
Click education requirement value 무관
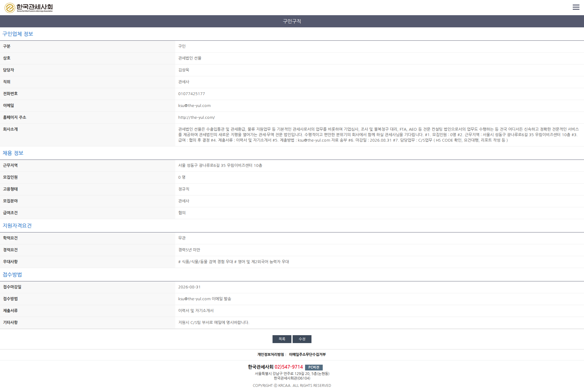point(182,238)
